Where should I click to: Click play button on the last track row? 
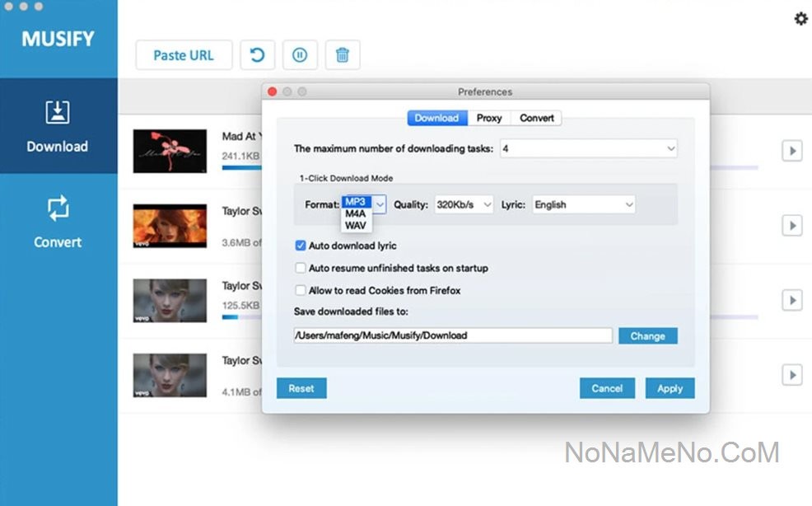791,375
